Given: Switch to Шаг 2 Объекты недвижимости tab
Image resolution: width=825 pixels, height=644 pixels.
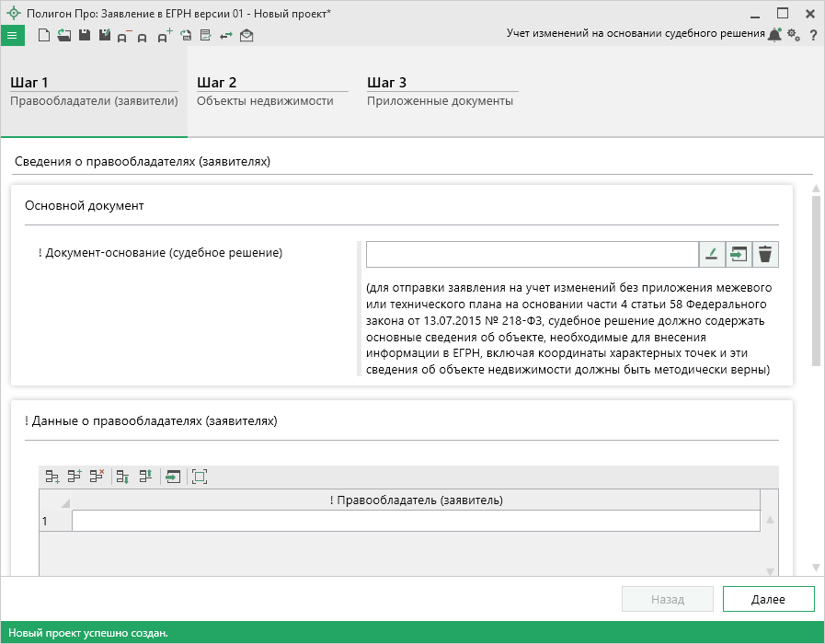Looking at the screenshot, I should point(265,92).
